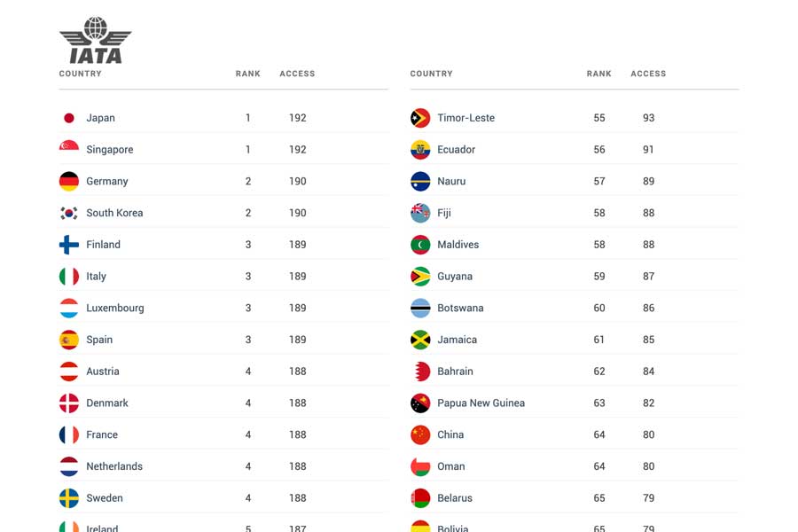Select the Maldives country name
This screenshot has width=798, height=532.
458,245
